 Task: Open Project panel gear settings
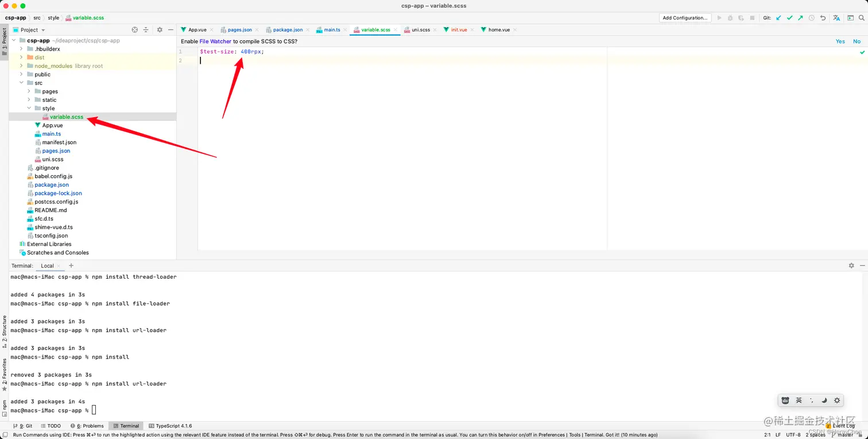click(160, 30)
